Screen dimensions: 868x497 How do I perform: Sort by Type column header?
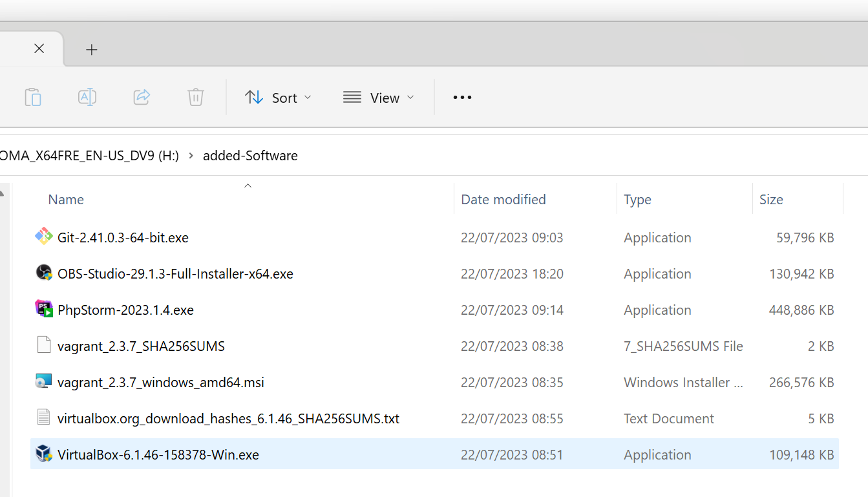[637, 200]
